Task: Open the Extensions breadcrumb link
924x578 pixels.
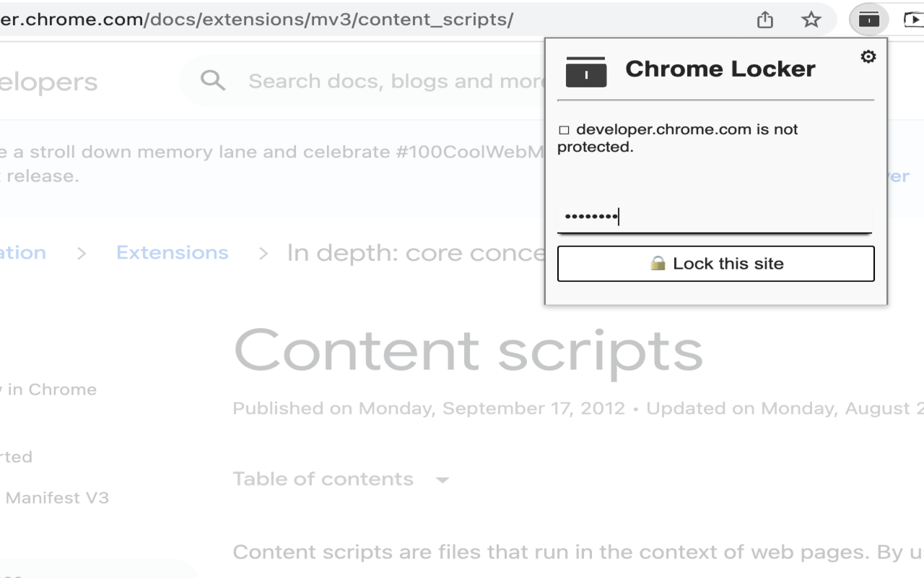Action: click(x=173, y=252)
